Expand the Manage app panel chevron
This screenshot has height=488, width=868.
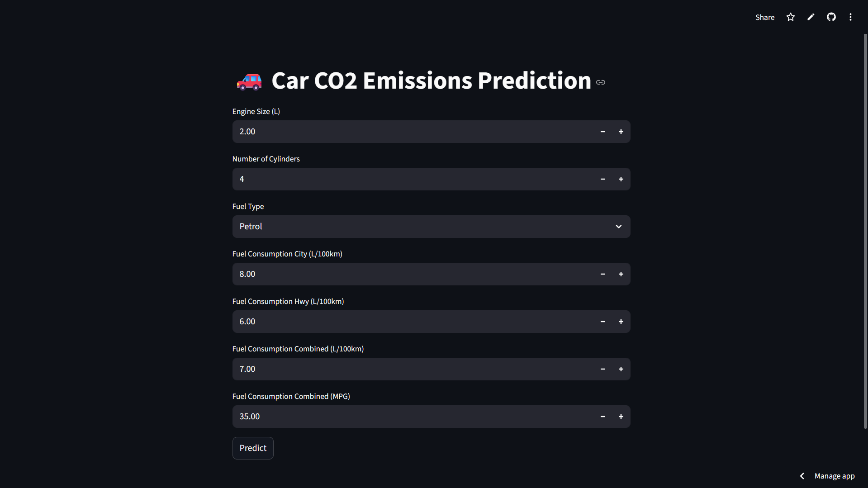coord(802,476)
